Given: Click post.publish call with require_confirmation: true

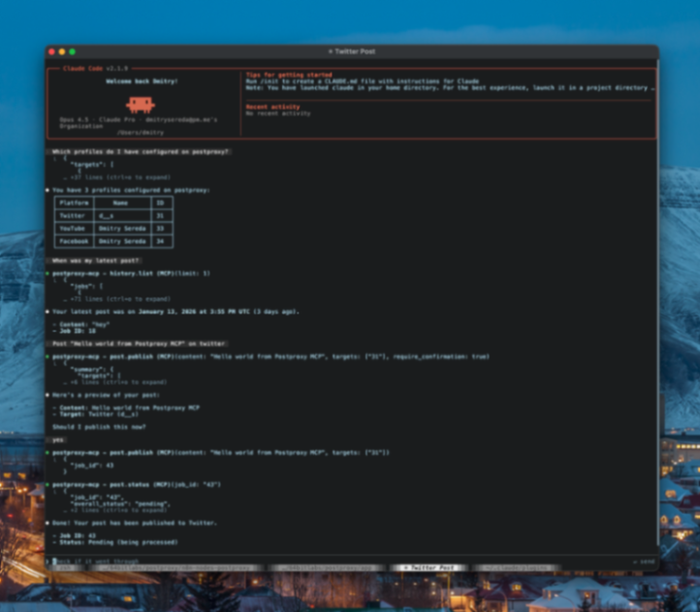Looking at the screenshot, I should 270,357.
